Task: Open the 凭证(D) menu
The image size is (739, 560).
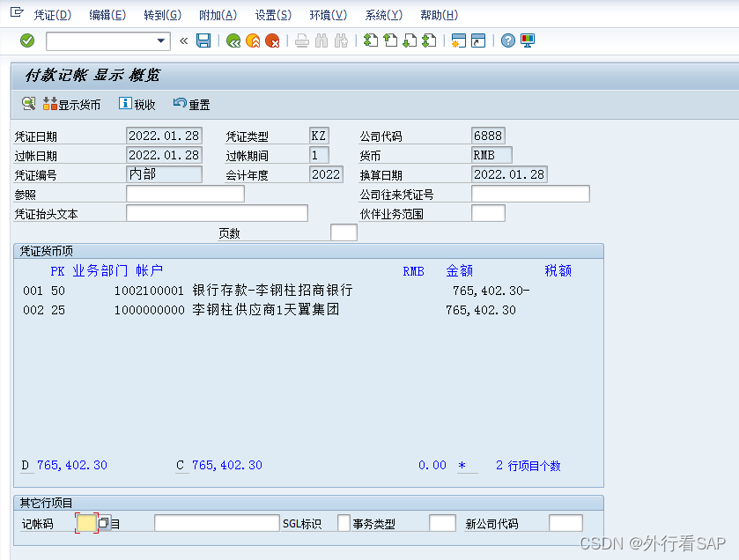Action: click(x=52, y=15)
